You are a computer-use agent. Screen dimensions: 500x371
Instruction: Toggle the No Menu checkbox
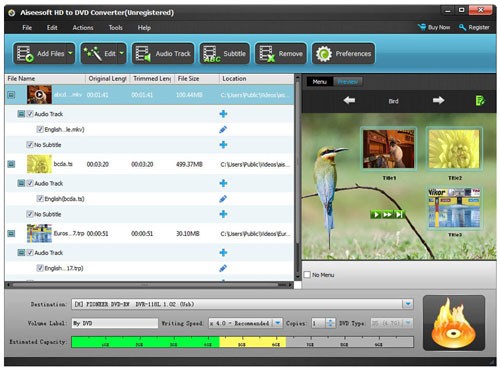(x=307, y=275)
